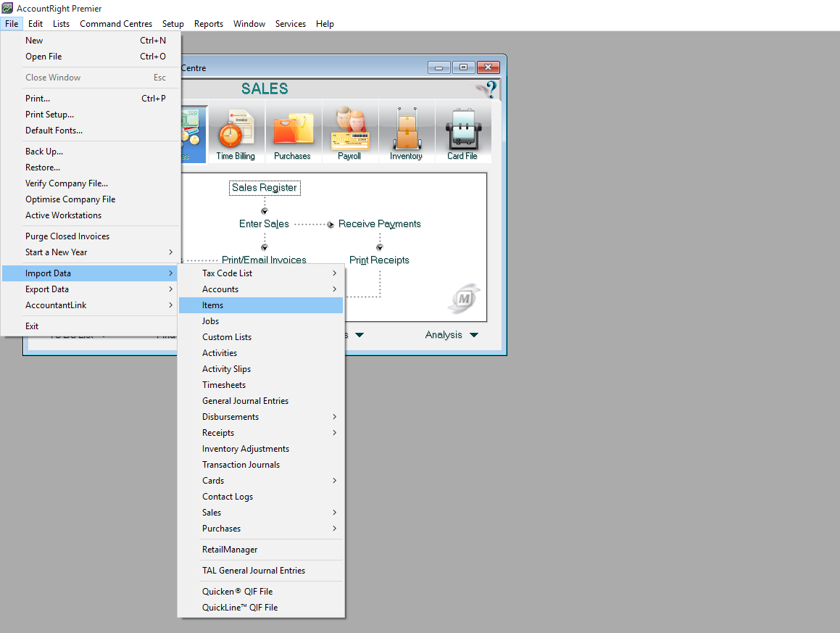Open the Edit menu

pos(36,24)
